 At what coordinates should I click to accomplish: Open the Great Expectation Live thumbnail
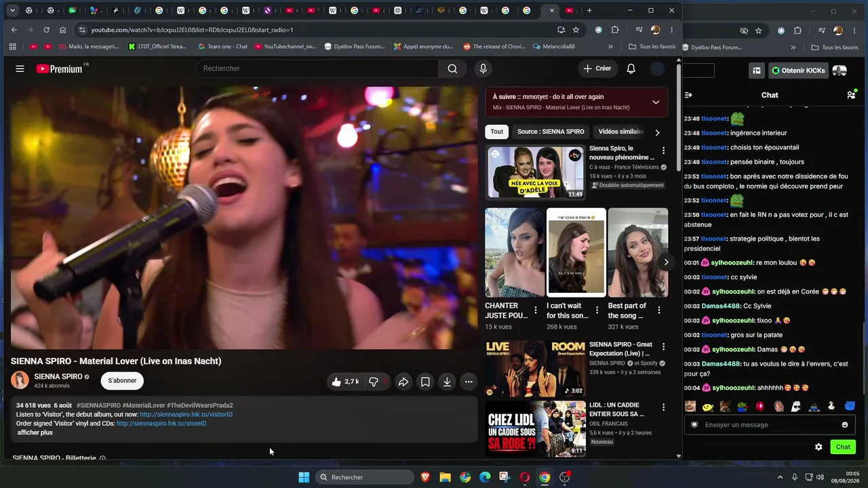pos(535,369)
